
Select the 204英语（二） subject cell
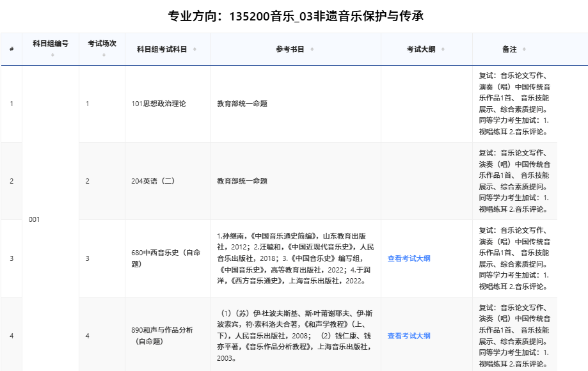152,181
